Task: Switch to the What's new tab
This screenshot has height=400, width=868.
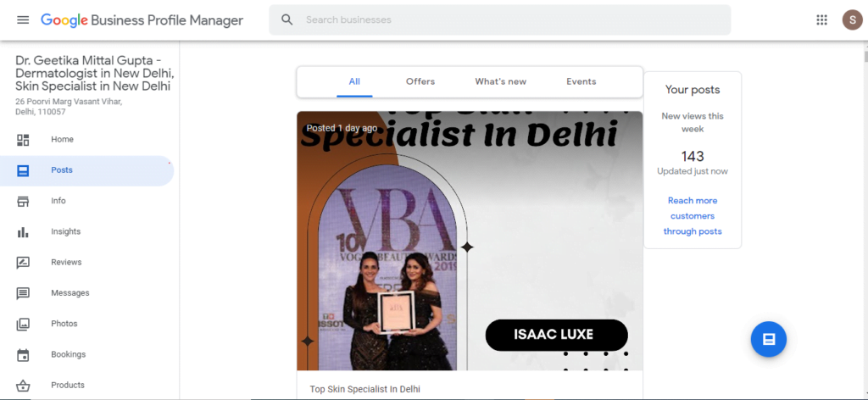Action: [500, 82]
